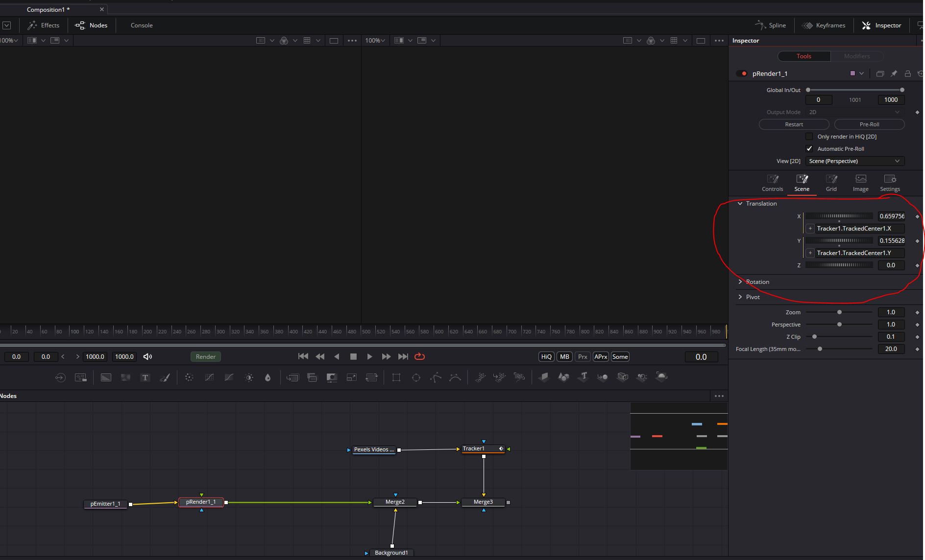Open the Spline editor panel
Screen dimensions: 925x560
[771, 25]
